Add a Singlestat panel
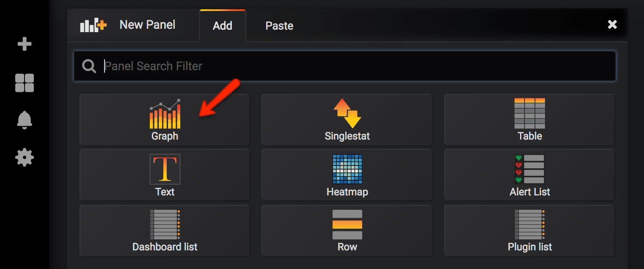The width and height of the screenshot is (644, 269). click(x=347, y=120)
